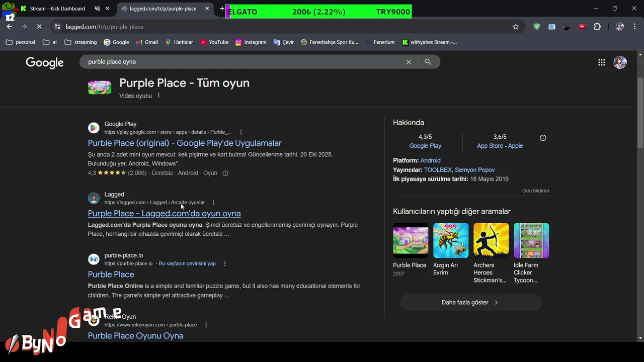Open the Extensions puzzle menu
The width and height of the screenshot is (644, 362).
pyautogui.click(x=597, y=27)
